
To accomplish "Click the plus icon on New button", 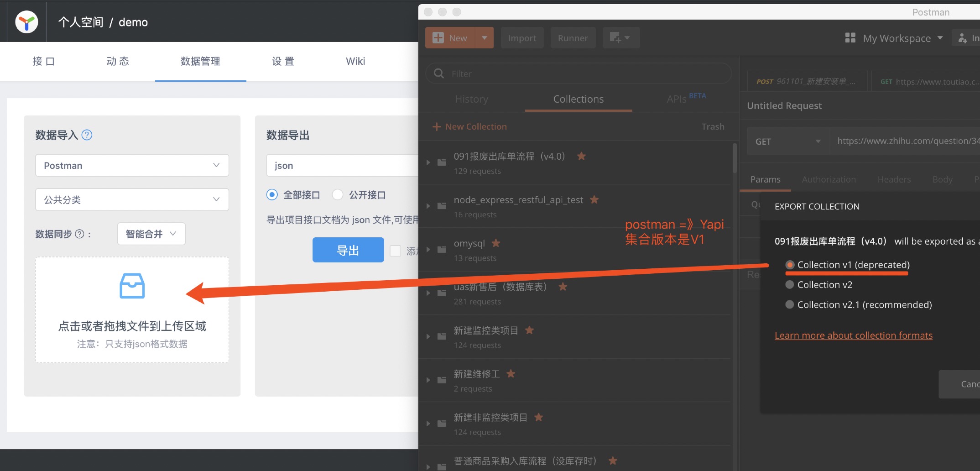I will pos(438,38).
